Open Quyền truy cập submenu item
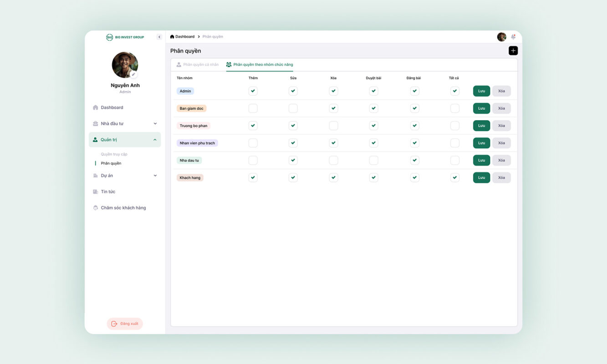 tap(114, 154)
